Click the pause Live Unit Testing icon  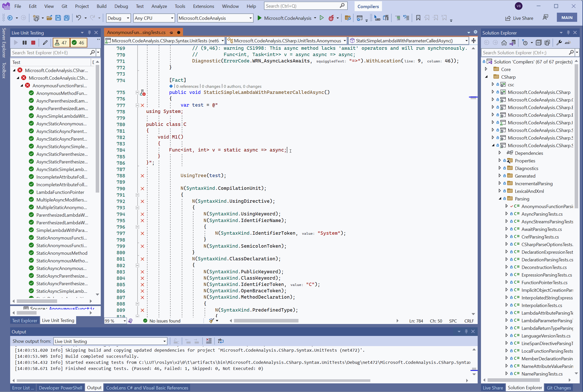pos(25,42)
